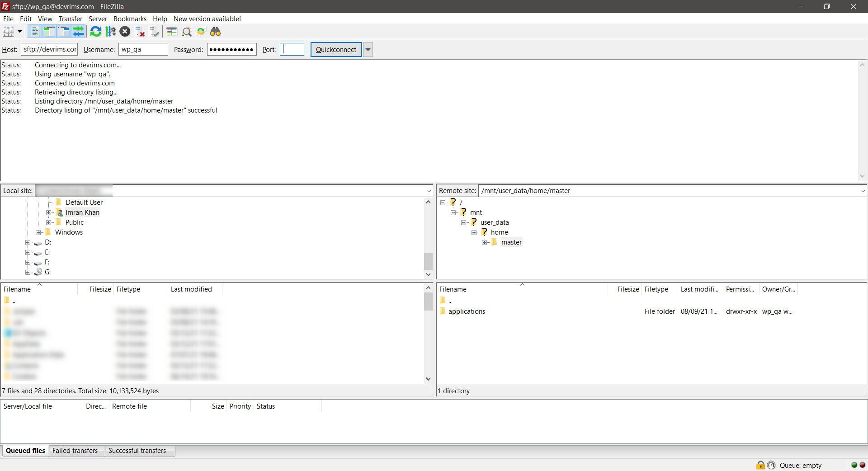This screenshot has height=471, width=868.
Task: Open the directory listing filters icon
Action: click(172, 32)
